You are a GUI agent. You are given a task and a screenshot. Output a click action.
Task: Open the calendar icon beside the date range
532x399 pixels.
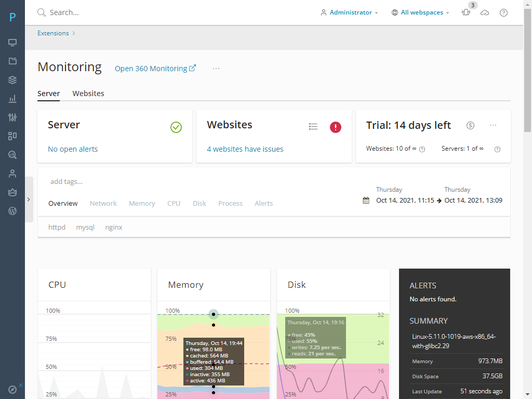pyautogui.click(x=367, y=200)
